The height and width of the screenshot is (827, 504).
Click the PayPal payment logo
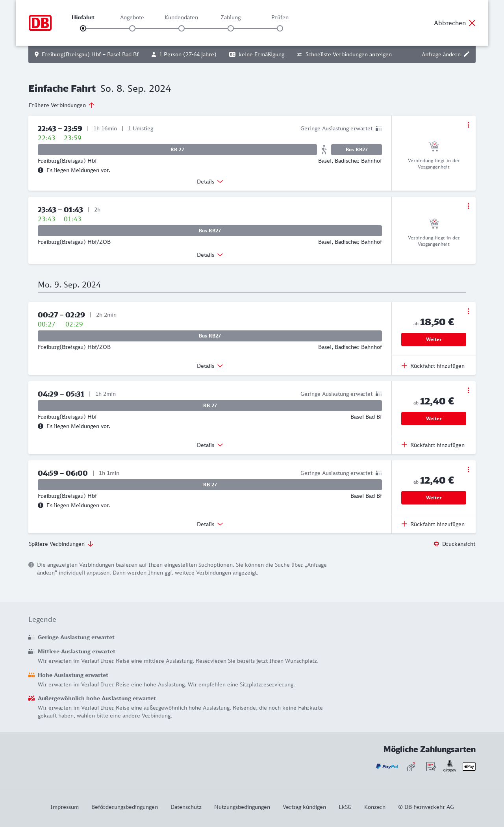[x=387, y=766]
